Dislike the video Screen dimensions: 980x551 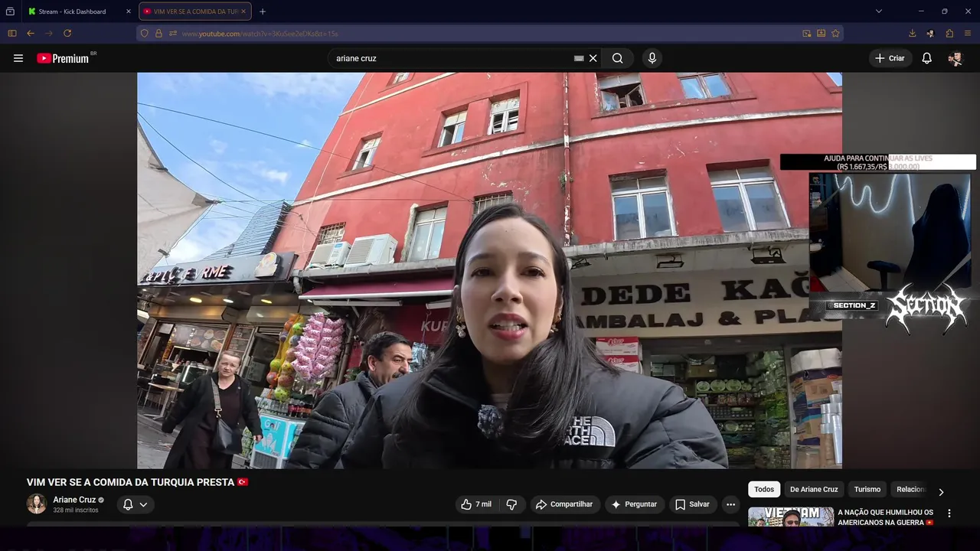(511, 504)
